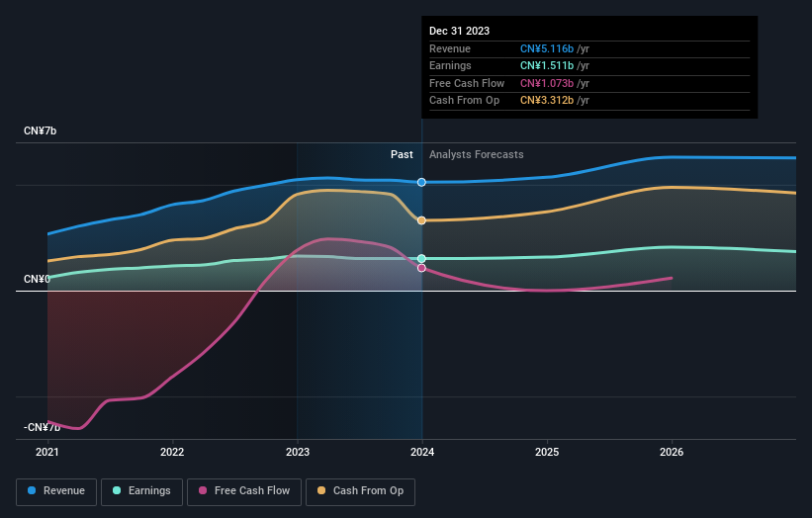Click the orange Cash From Op legend dot
Image resolution: width=812 pixels, height=518 pixels.
321,490
